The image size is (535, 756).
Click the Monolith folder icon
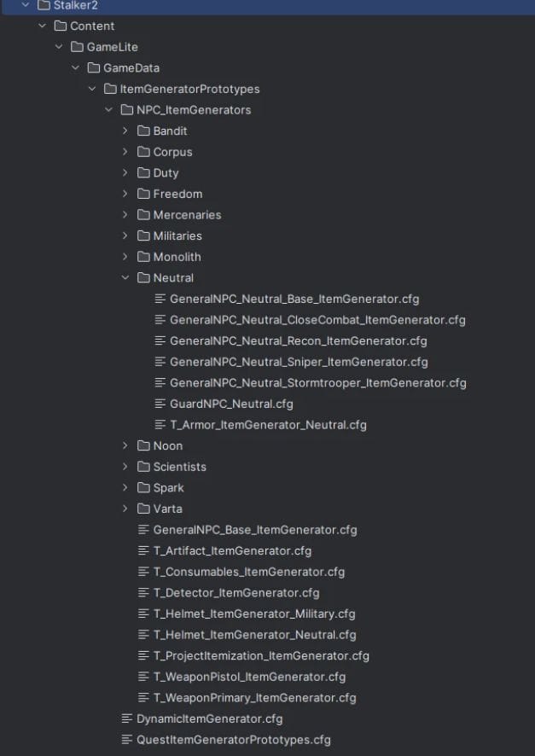(x=143, y=257)
